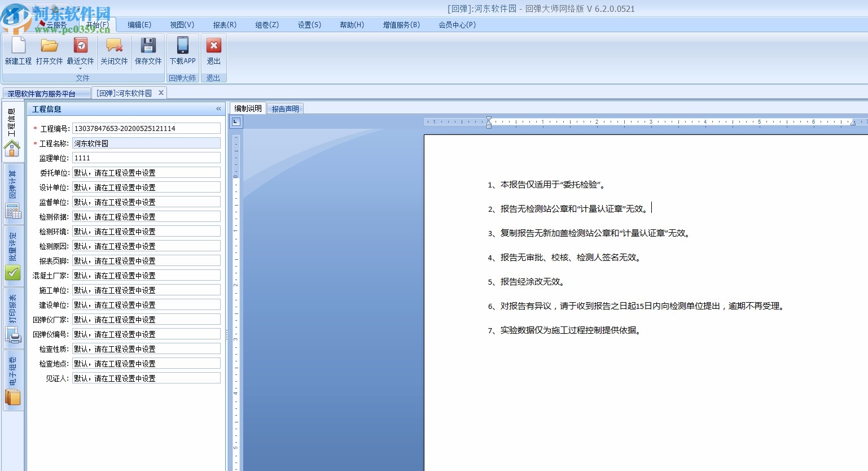
Task: Save the project using 保存文件
Action: 148,51
